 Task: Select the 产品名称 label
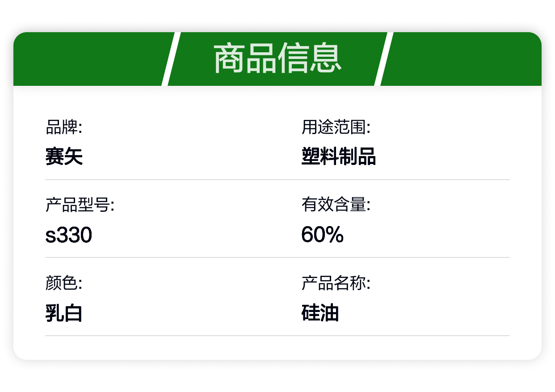336,283
